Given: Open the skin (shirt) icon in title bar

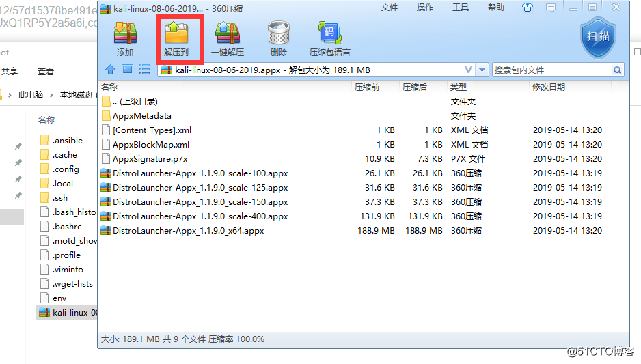Looking at the screenshot, I should [x=528, y=8].
